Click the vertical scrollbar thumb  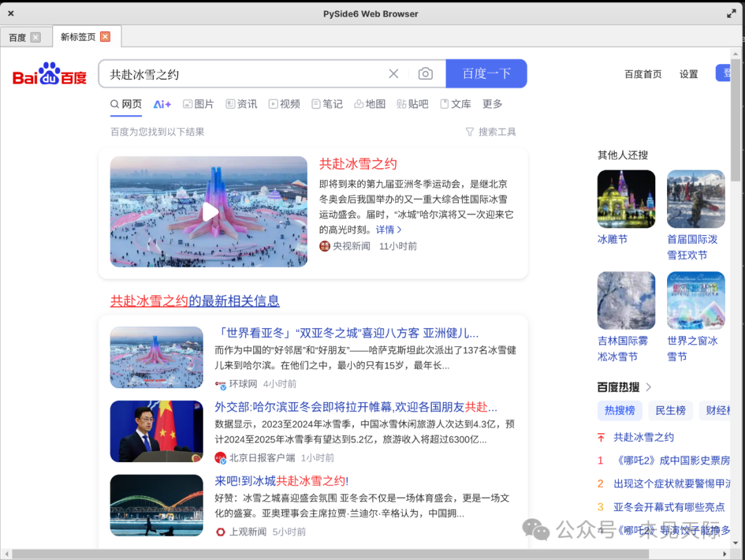[735, 120]
